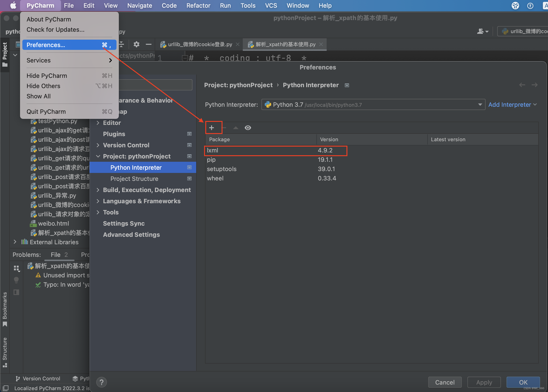Collapse Project: pythonProject settings section
The image size is (548, 392).
tap(98, 156)
